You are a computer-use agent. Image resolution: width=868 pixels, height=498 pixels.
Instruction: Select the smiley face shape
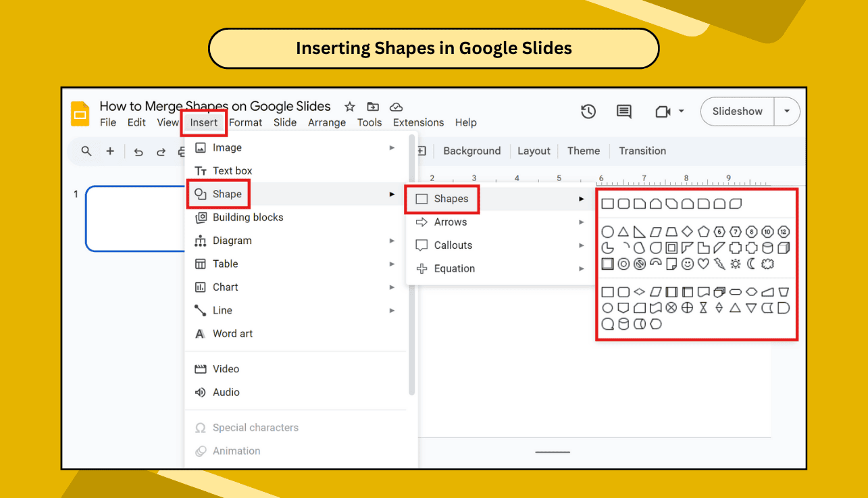688,264
